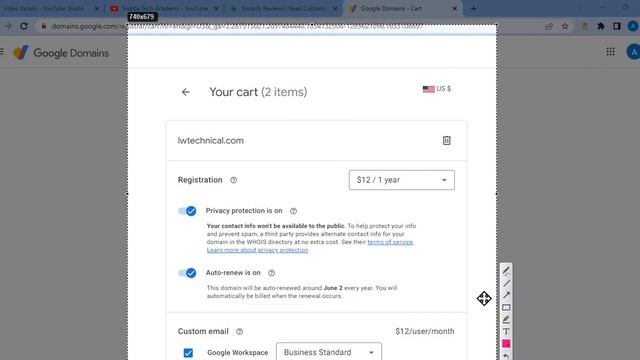Reload the page in Chrome
640x360 pixels.
pyautogui.click(x=24, y=26)
